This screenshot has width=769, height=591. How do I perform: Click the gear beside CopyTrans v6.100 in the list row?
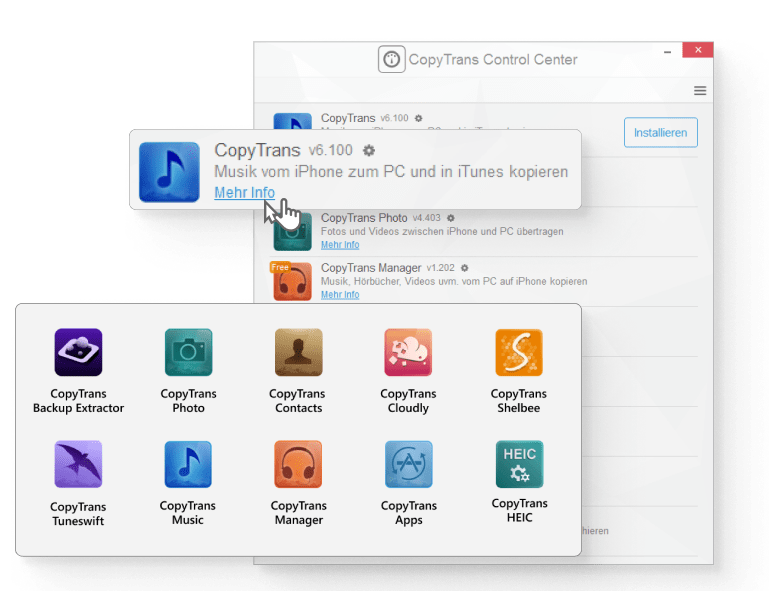point(418,118)
